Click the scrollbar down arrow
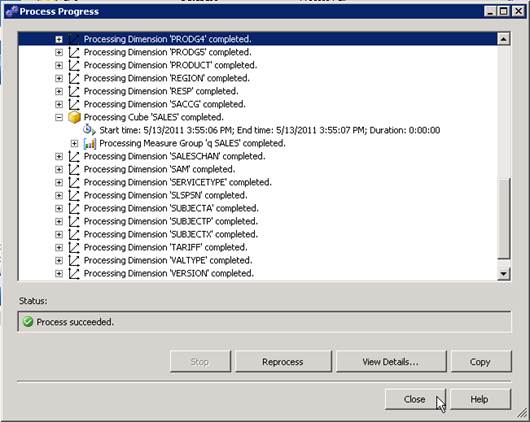 pos(503,274)
